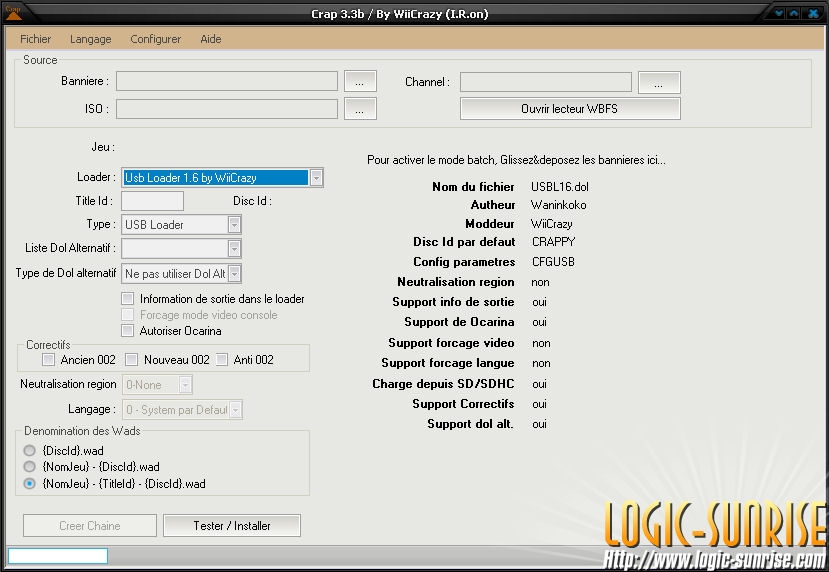Image resolution: width=829 pixels, height=572 pixels.
Task: Check the Anti 002 correctif
Action: (x=222, y=360)
